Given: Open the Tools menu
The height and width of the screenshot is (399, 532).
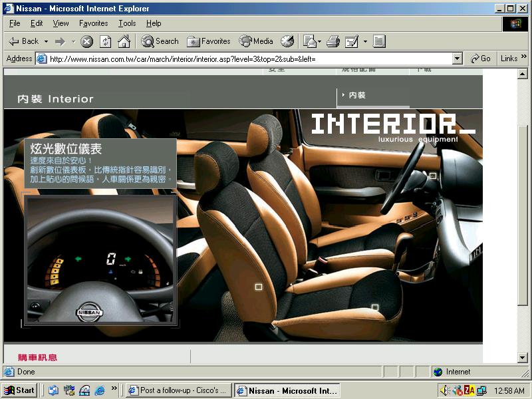Looking at the screenshot, I should pyautogui.click(x=127, y=23).
